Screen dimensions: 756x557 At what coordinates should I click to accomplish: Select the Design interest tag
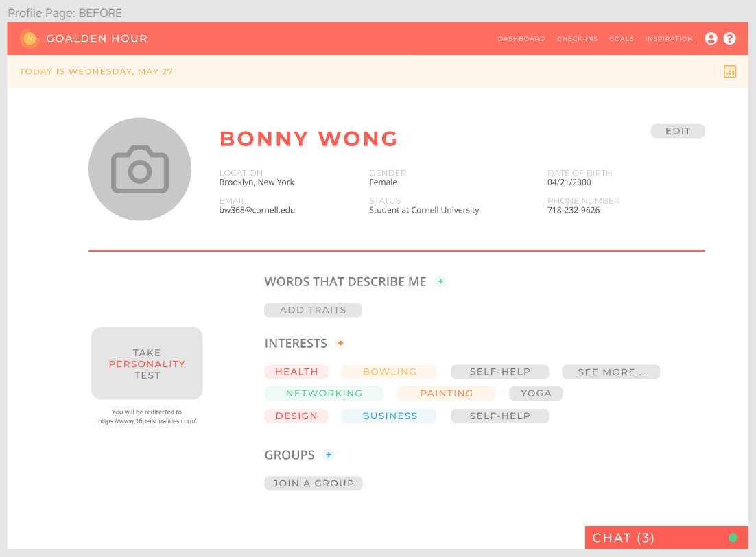pos(296,416)
